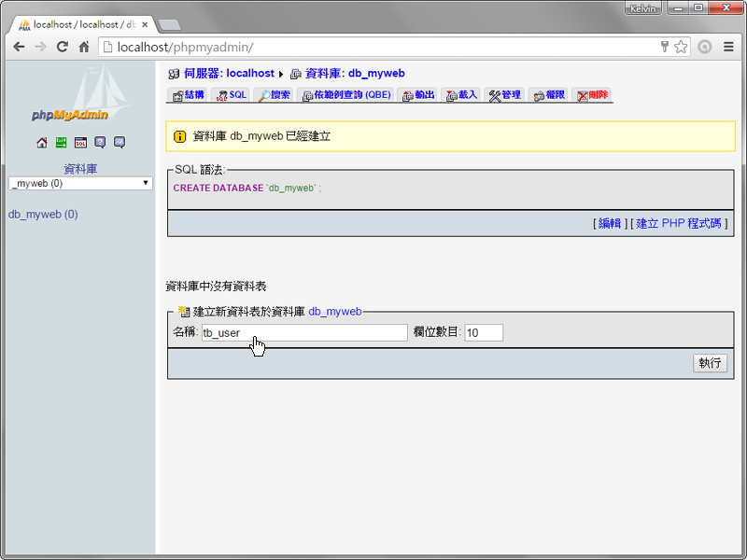Image resolution: width=747 pixels, height=560 pixels.
Task: Click the 刪除 drop database icon
Action: [595, 94]
